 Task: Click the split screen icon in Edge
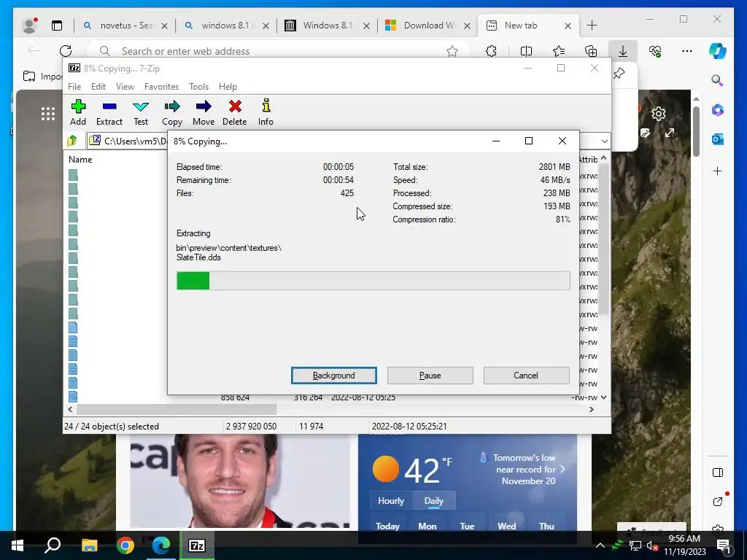pyautogui.click(x=526, y=51)
